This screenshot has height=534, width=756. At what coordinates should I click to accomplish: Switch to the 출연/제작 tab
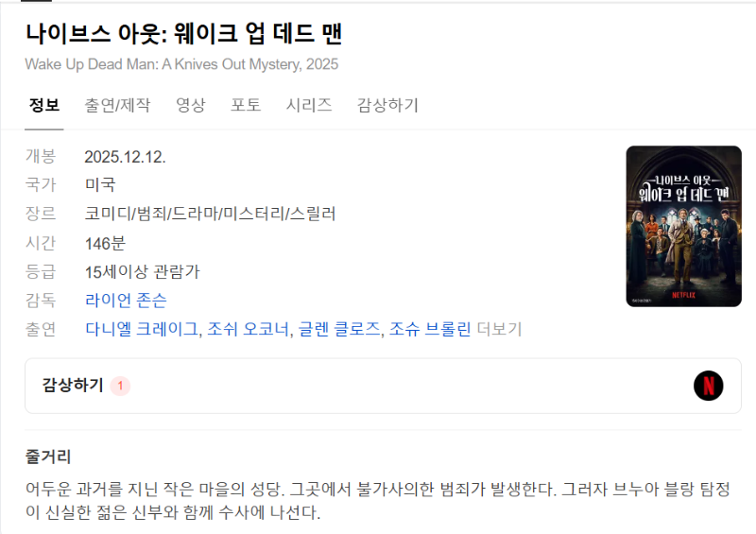pos(117,105)
